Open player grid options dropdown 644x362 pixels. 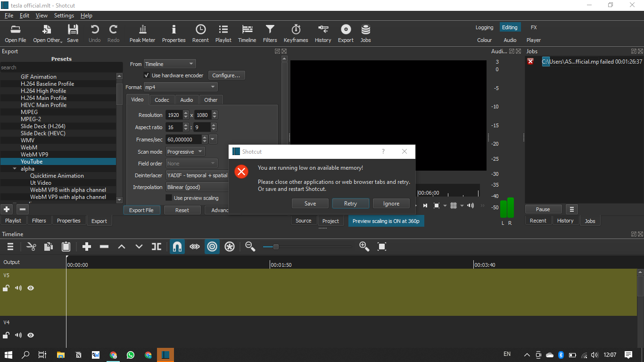(462, 206)
